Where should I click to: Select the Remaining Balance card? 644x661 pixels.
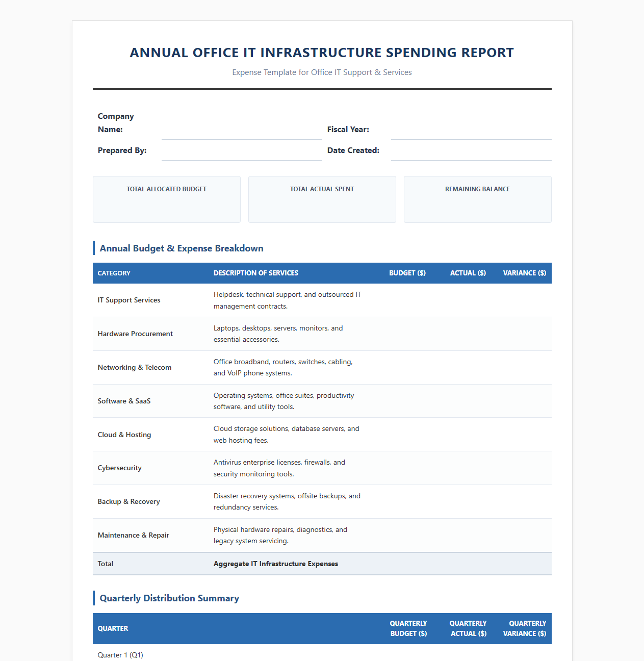click(x=478, y=199)
